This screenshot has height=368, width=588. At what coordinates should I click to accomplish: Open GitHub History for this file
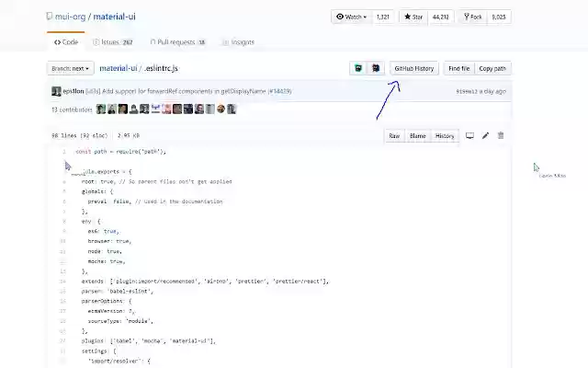[414, 68]
